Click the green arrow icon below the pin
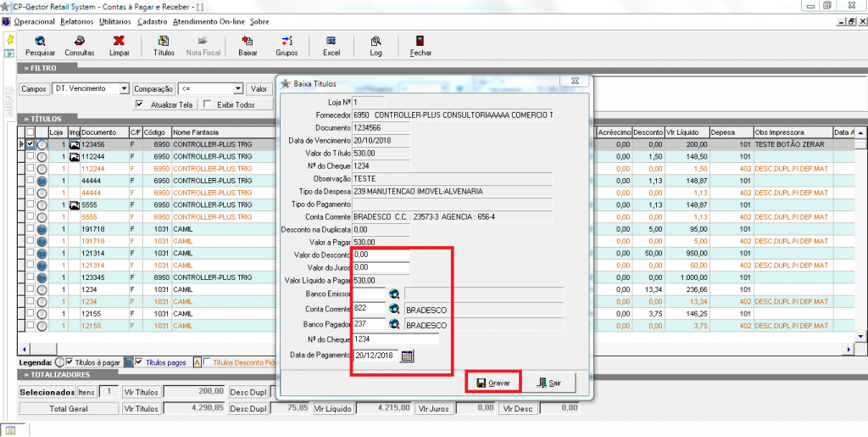The width and height of the screenshot is (868, 437). pos(9,53)
